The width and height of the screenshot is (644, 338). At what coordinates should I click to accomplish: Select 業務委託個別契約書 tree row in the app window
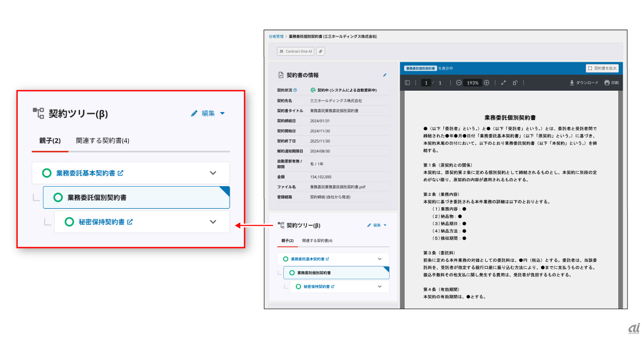336,273
